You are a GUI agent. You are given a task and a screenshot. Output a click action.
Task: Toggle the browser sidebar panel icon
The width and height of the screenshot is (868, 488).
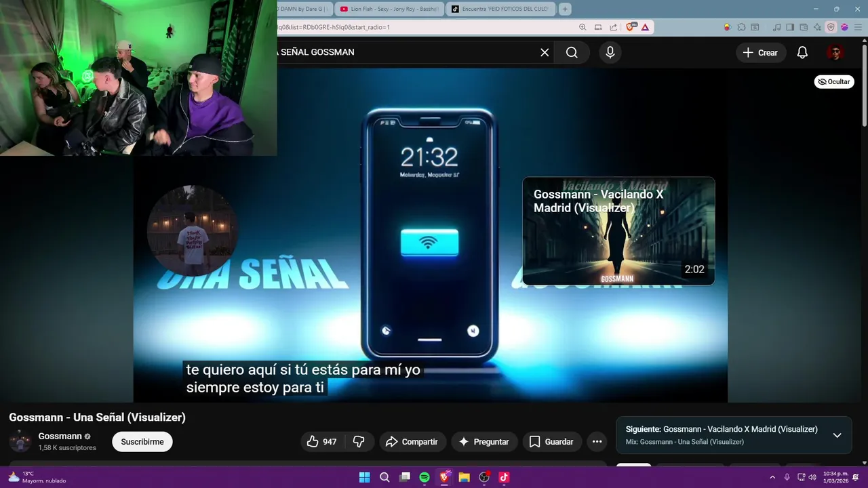coord(791,27)
